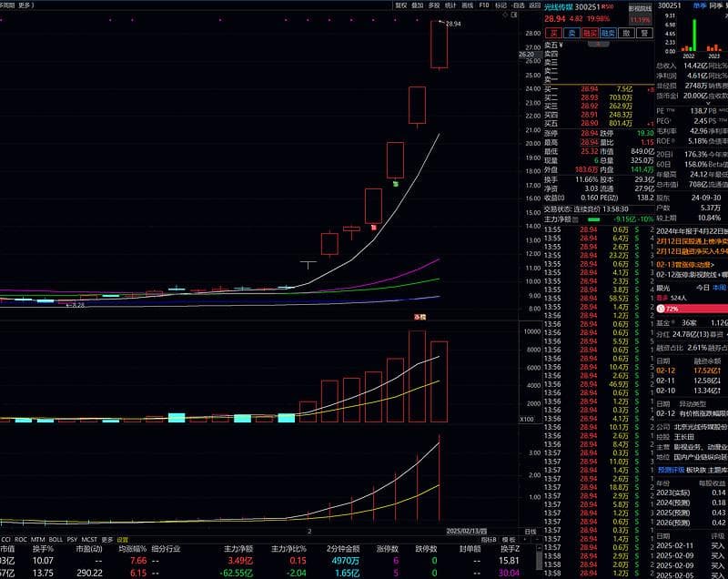
Task: Select the ROC indicator tab
Action: coord(21,540)
